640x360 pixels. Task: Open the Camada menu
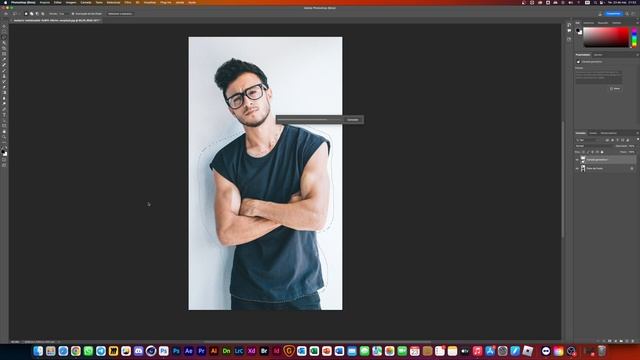(86, 2)
